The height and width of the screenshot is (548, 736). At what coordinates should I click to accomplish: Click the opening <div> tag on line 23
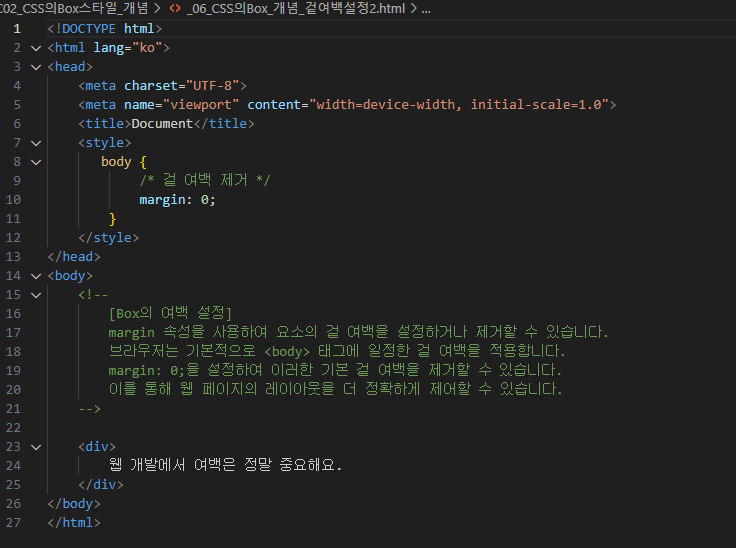click(97, 447)
